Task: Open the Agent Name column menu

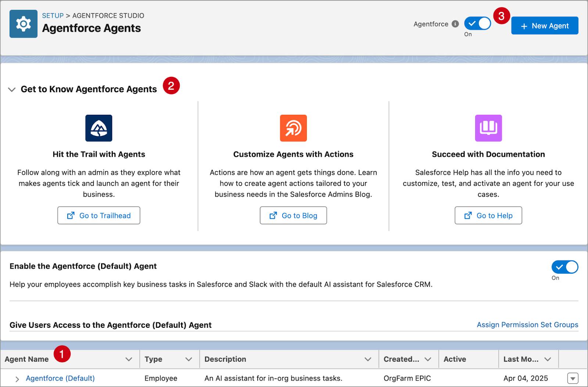Action: (129, 359)
